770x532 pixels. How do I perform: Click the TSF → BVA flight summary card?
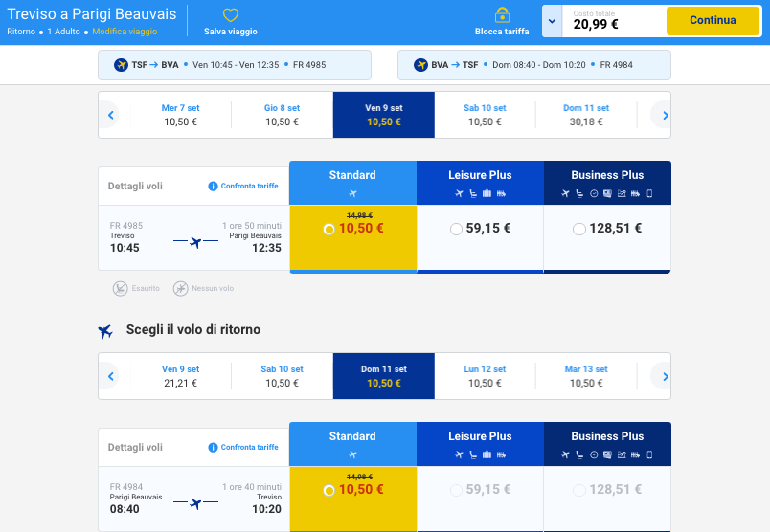234,65
